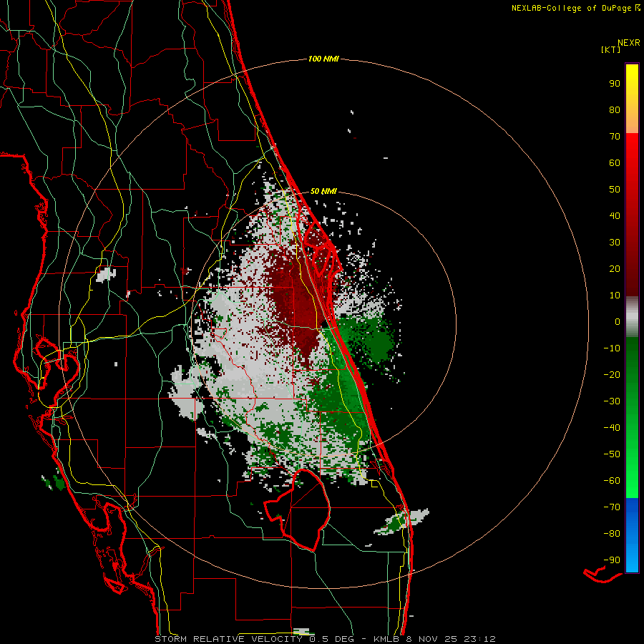Click the -50 value on the velocity scale
This screenshot has height=644, width=644.
612,454
